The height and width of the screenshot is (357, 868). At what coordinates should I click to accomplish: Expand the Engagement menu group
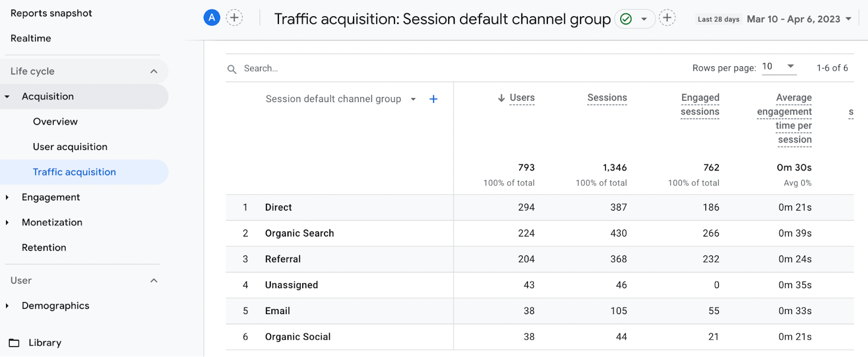click(7, 197)
